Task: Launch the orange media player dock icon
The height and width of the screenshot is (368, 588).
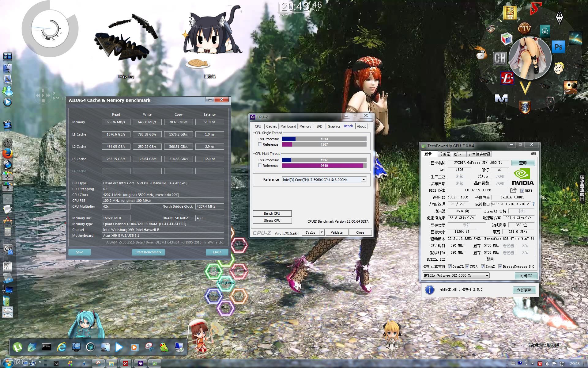Action: pos(134,347)
